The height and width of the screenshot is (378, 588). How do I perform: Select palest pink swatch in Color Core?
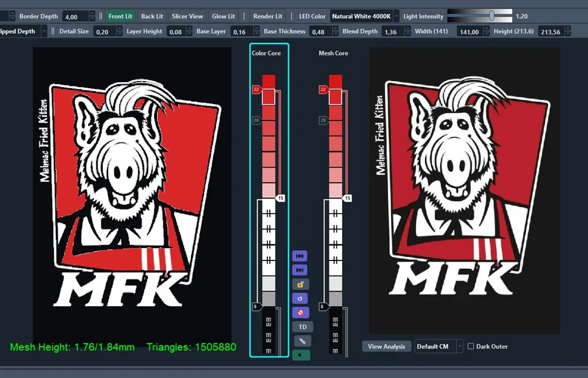tap(269, 190)
